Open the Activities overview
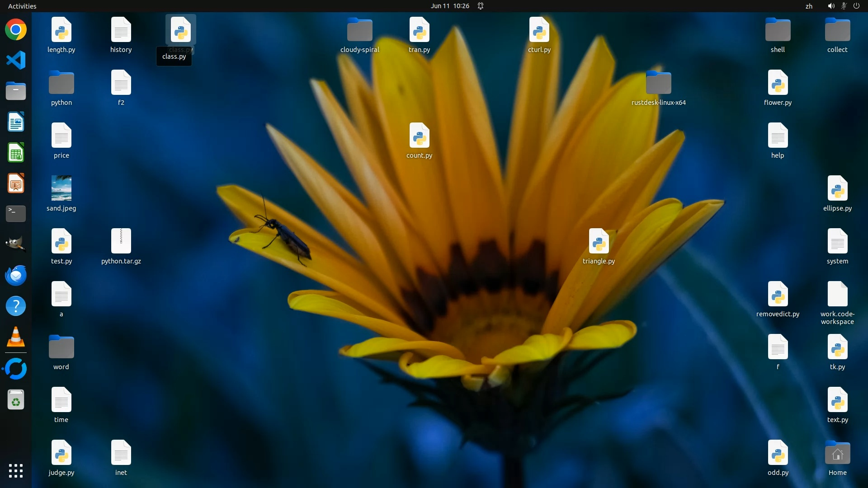Screen dimensions: 868x488 pyautogui.click(x=22, y=6)
